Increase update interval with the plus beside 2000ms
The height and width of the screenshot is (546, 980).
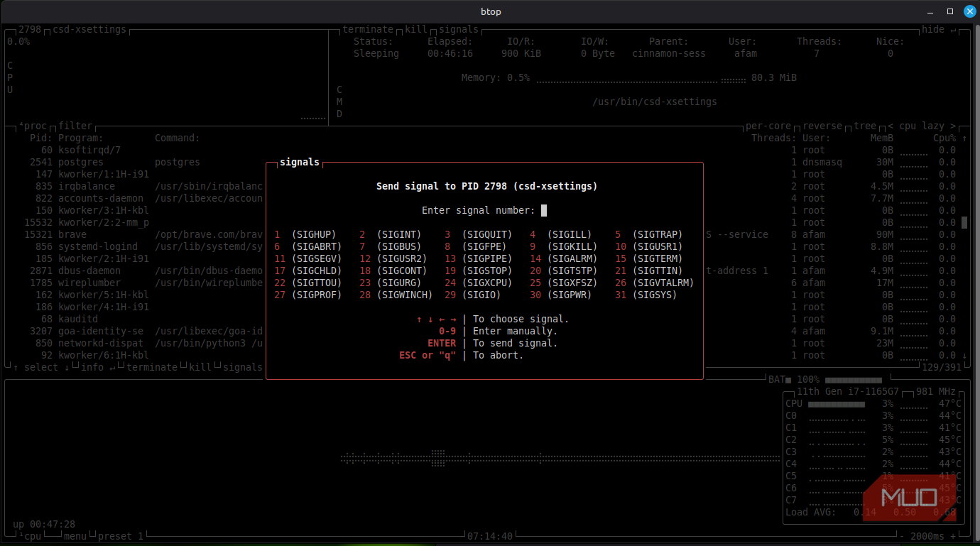953,536
